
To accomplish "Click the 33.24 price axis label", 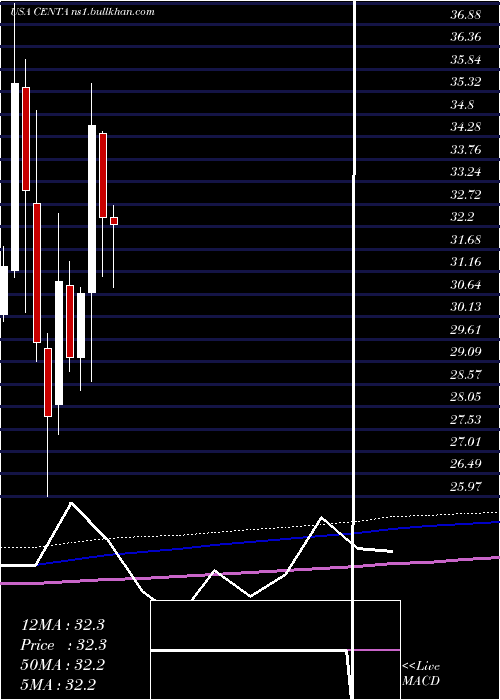I will (466, 172).
